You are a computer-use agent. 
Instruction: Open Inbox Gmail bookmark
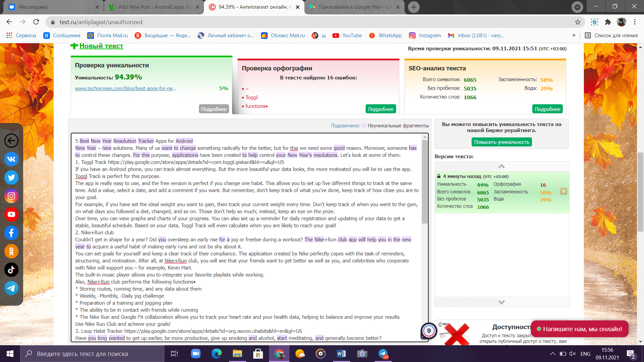tap(476, 36)
